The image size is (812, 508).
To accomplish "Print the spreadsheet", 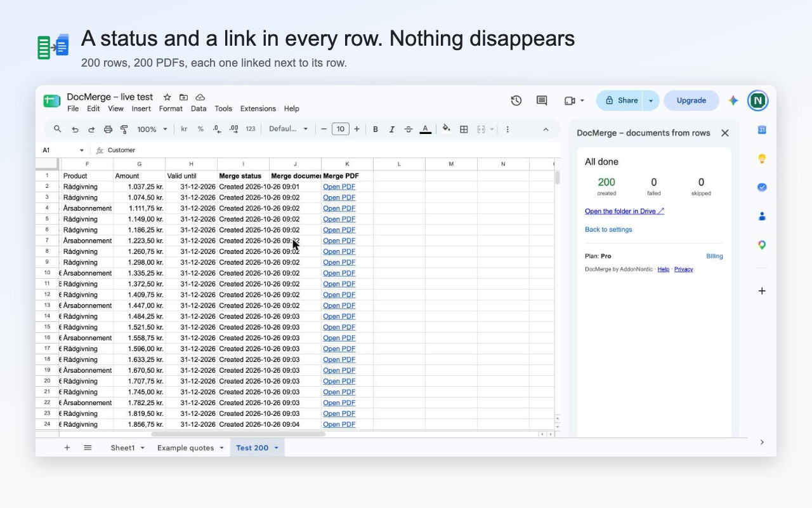I will coord(108,129).
